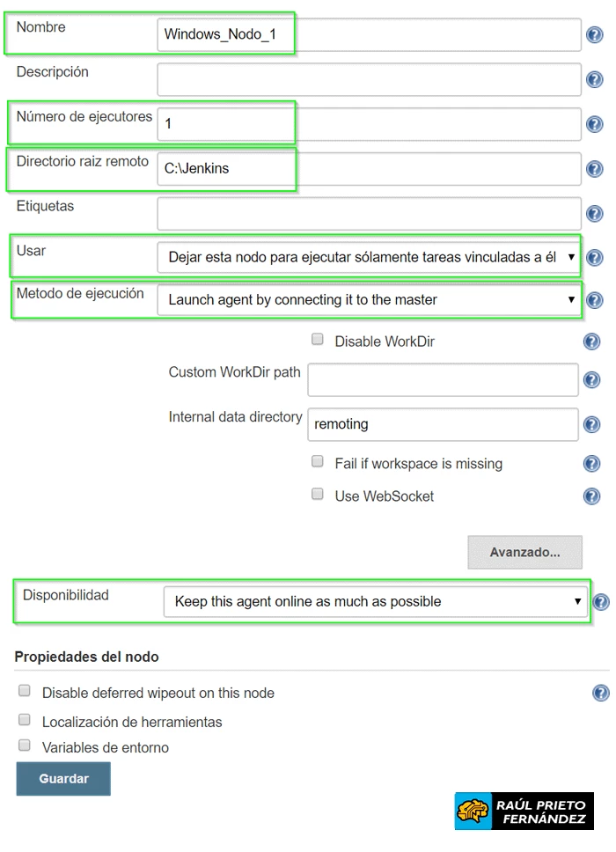
Task: Open help icon next to Etiquetas
Action: pos(594,214)
